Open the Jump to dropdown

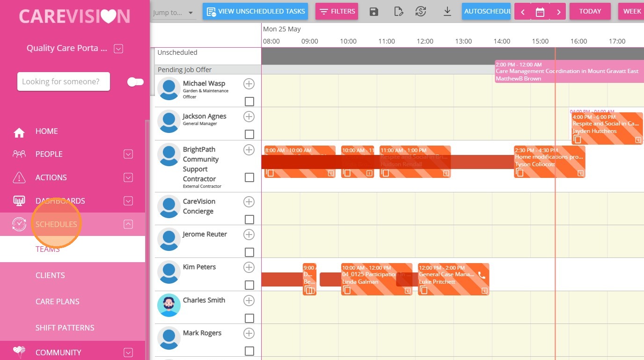(x=173, y=13)
